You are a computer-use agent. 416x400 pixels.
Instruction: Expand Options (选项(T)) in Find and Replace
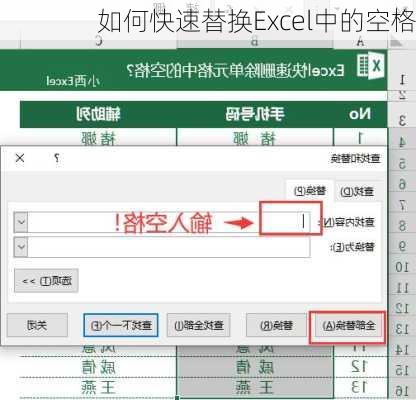tap(46, 281)
